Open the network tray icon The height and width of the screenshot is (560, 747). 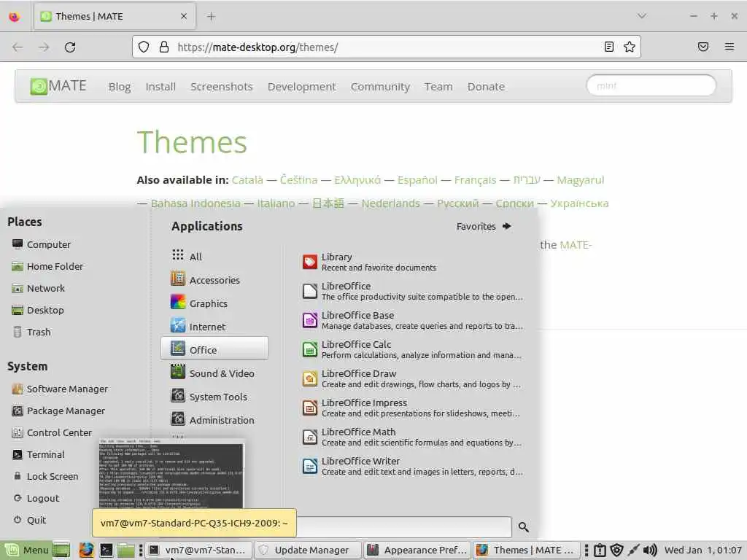(x=633, y=550)
